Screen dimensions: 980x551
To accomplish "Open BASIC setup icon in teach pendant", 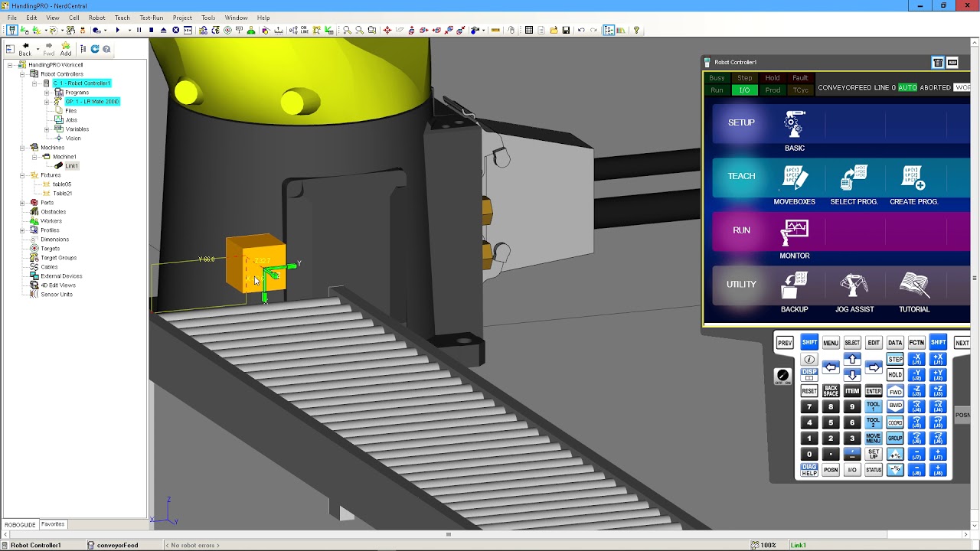I will [x=795, y=124].
